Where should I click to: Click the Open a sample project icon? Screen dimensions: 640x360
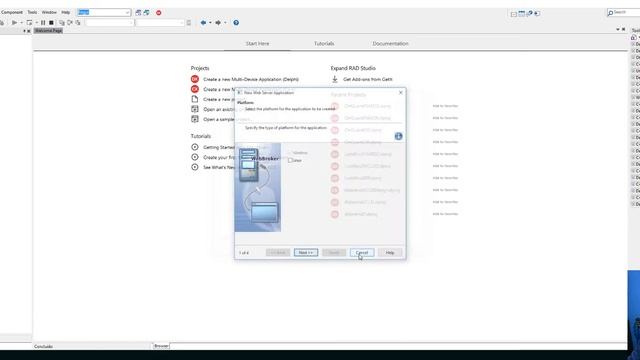pyautogui.click(x=195, y=119)
